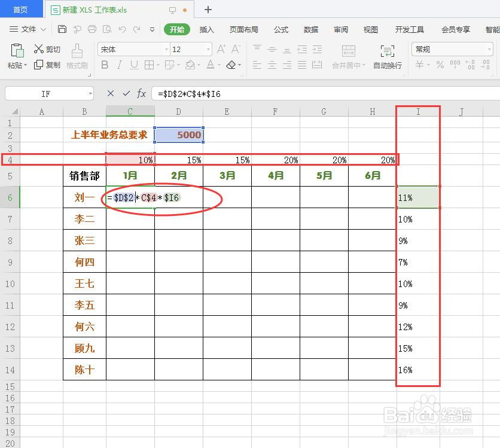Switch to the 公式 ribbon tab
The width and height of the screenshot is (500, 448).
tap(281, 30)
